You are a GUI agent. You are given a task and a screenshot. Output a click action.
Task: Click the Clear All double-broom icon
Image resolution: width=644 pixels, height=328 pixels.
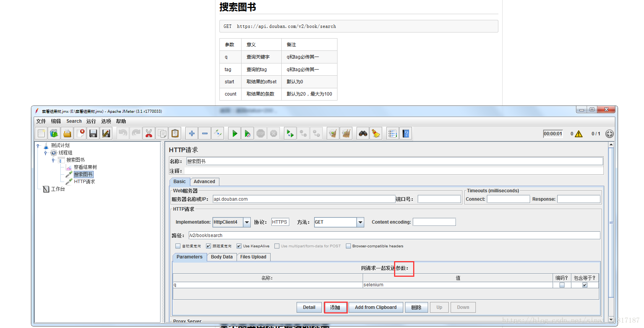[x=346, y=133]
